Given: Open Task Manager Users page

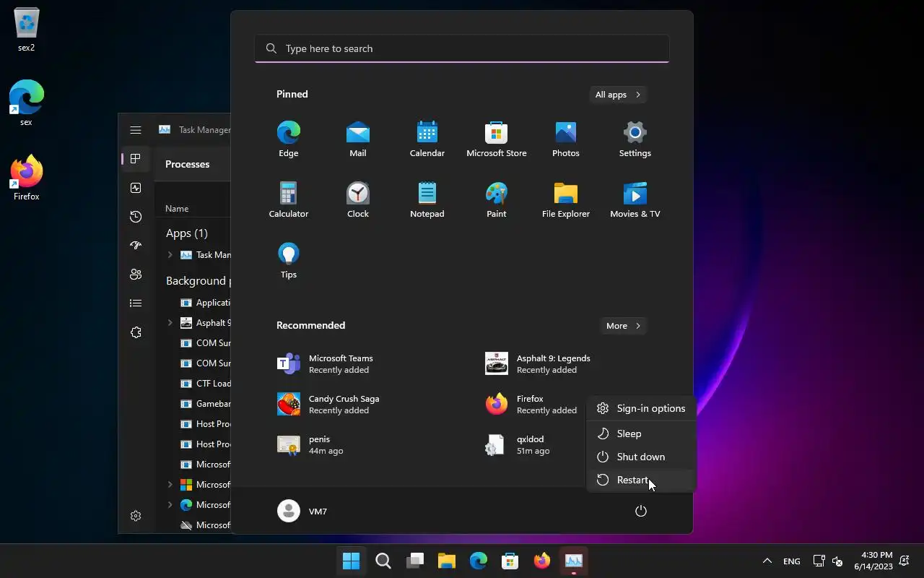Looking at the screenshot, I should 136,275.
